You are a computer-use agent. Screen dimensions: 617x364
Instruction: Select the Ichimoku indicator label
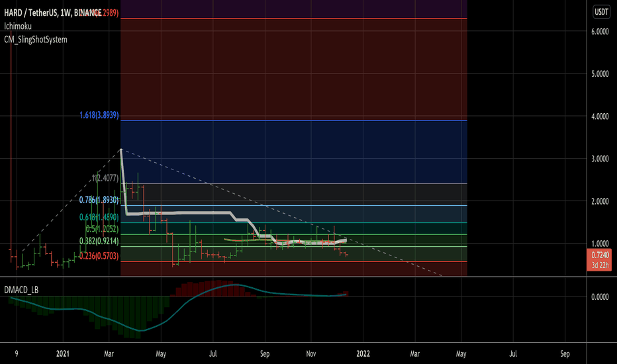[x=18, y=26]
